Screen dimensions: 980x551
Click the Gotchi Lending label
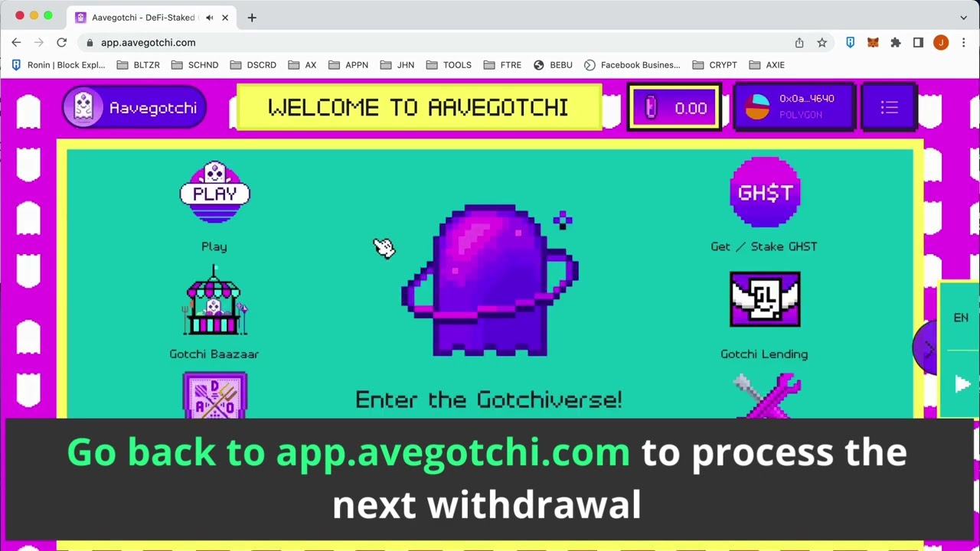pos(764,354)
